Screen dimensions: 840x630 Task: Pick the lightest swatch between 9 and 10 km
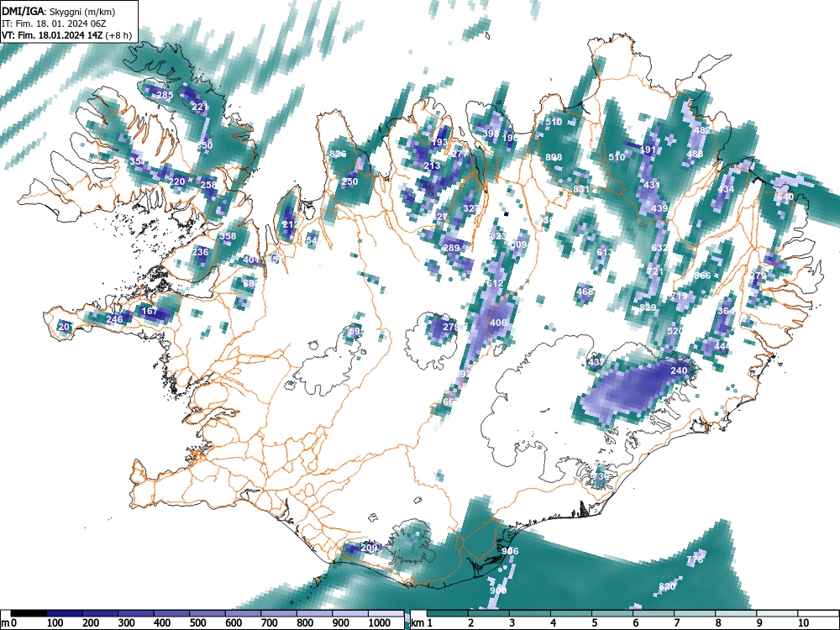point(777,613)
